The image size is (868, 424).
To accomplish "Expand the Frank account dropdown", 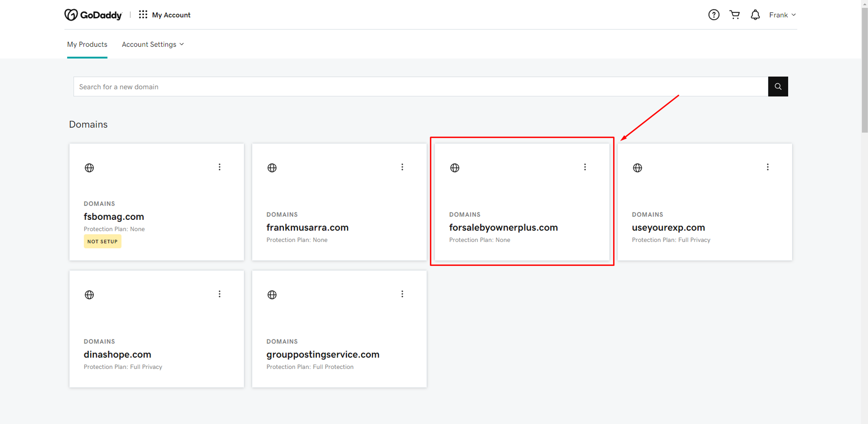I will click(783, 15).
